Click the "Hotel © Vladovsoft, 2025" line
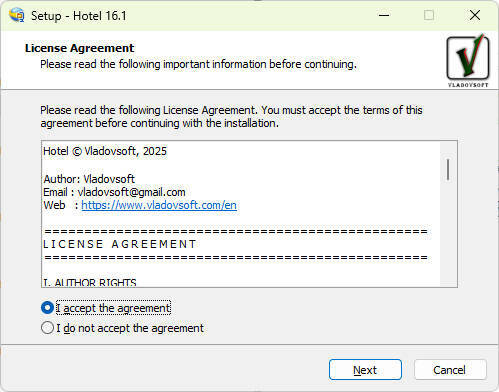 [105, 151]
